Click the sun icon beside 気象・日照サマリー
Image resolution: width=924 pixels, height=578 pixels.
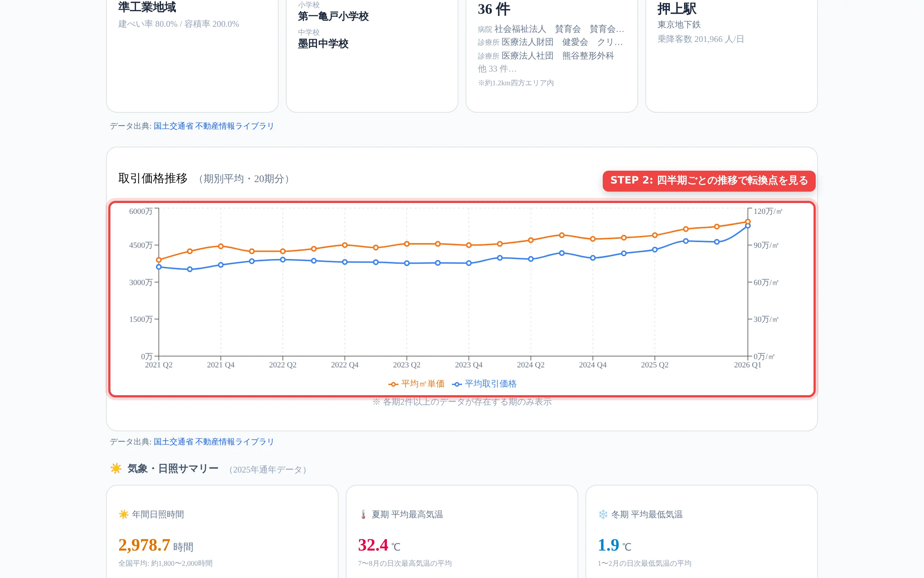click(x=116, y=468)
